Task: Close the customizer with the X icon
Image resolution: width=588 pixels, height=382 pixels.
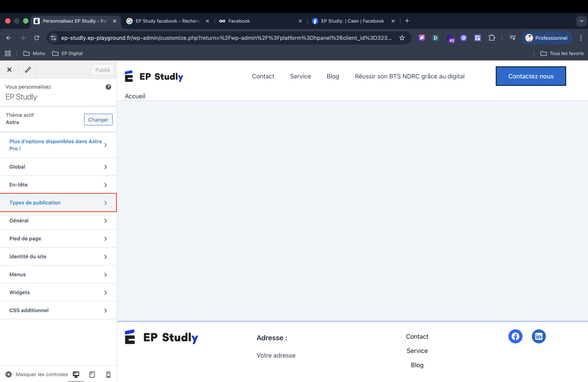Action: [9, 70]
